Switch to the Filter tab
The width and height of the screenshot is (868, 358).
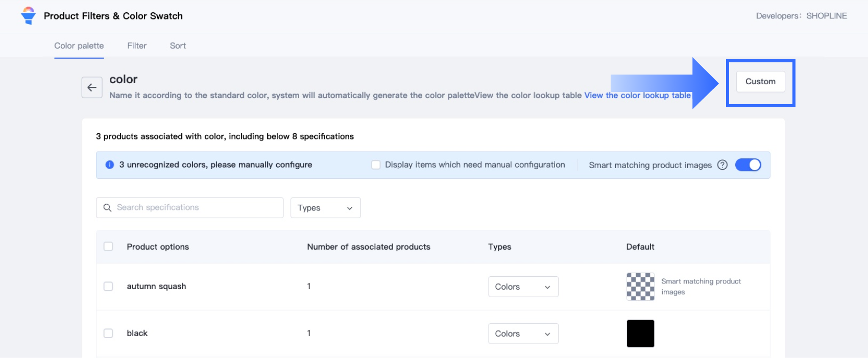(x=137, y=46)
